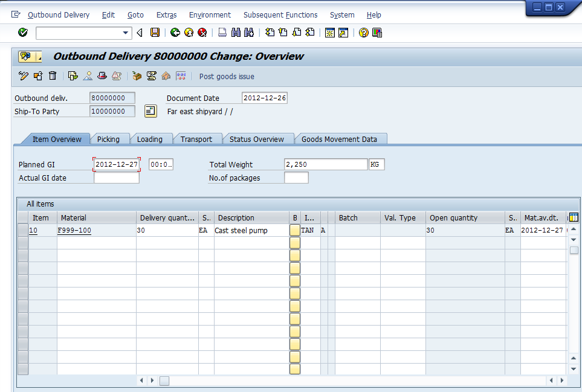Screen dimensions: 582x392
Task: Delete the outbound delivery
Action: tap(52, 76)
